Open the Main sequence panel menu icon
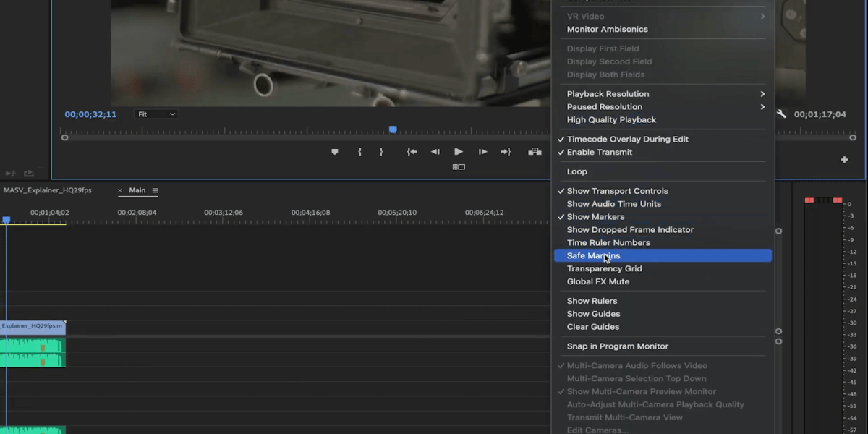The image size is (868, 434). [x=155, y=191]
